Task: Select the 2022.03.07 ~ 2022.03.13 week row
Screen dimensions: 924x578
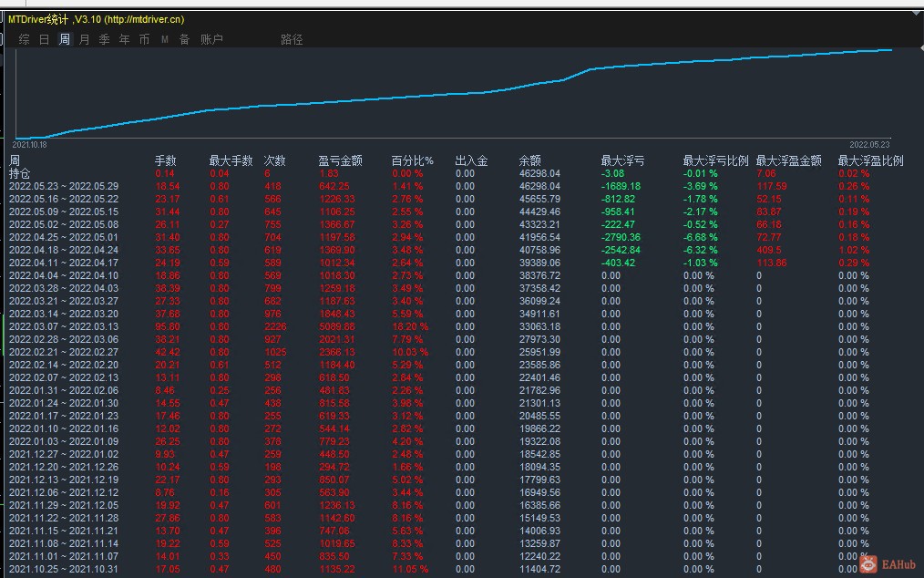Action: click(64, 326)
